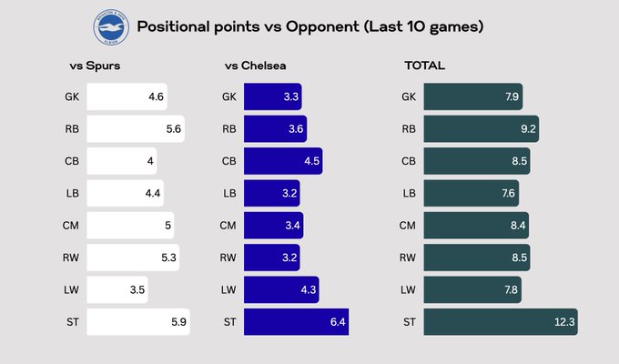Click the Total RB bar showing 9.2

tap(482, 129)
